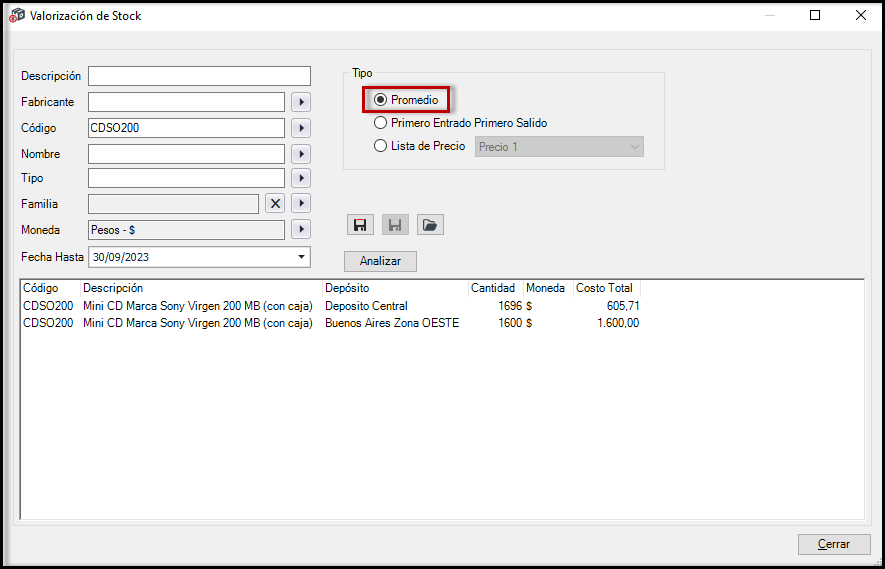Open lookup arrow next to Nombre field

pyautogui.click(x=301, y=154)
